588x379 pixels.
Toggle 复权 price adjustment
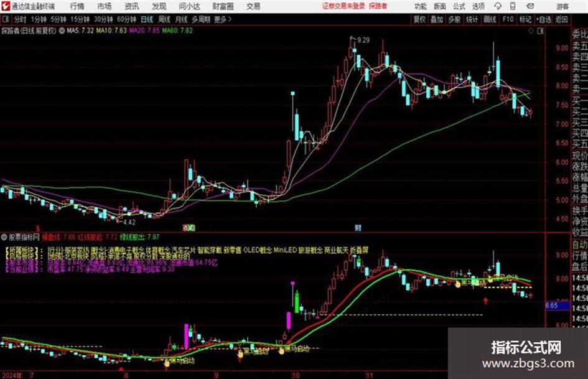pyautogui.click(x=419, y=19)
